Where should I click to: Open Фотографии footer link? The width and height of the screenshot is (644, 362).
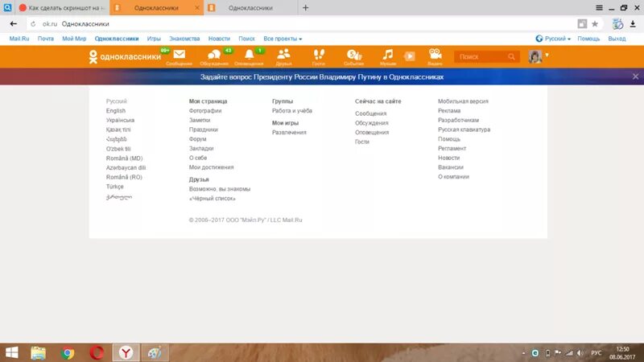205,111
